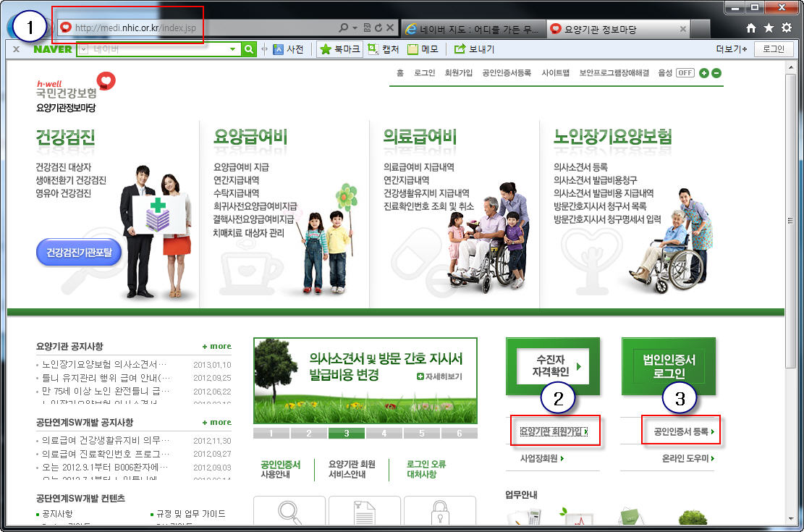The image size is (804, 532).
Task: Click more next to 요양기관 공지사항
Action: tap(217, 346)
